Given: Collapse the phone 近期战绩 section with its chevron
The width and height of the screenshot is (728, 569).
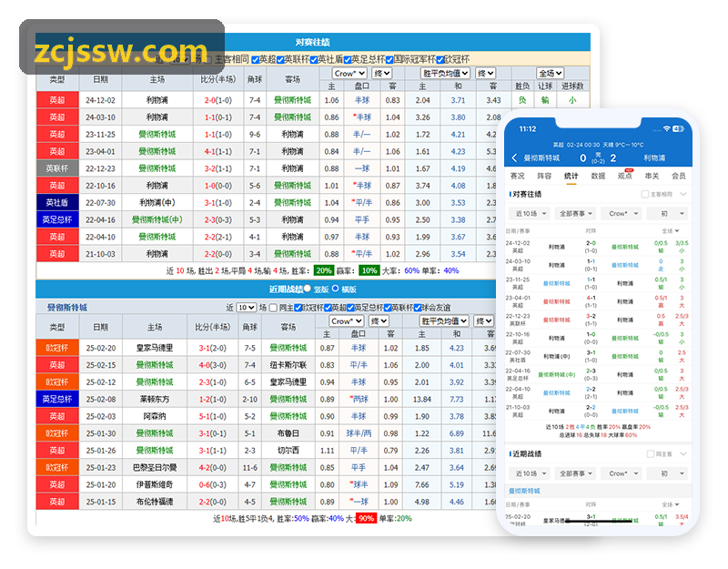Looking at the screenshot, I should [x=683, y=453].
